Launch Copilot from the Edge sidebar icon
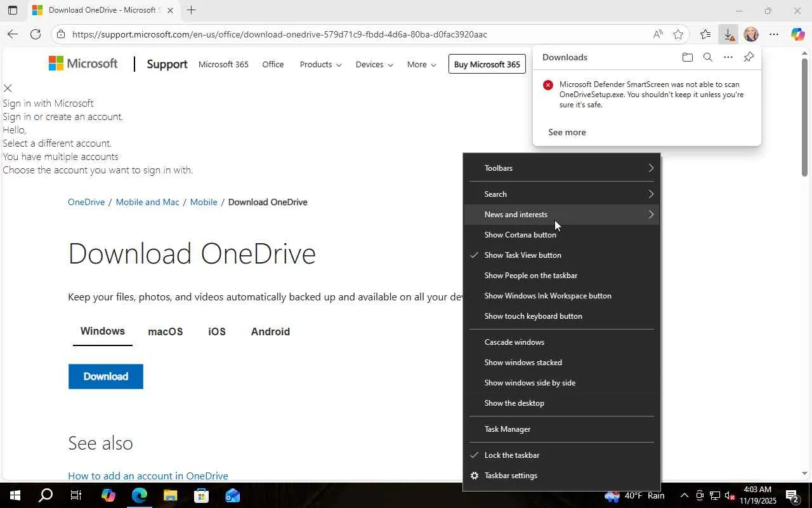 [797, 34]
